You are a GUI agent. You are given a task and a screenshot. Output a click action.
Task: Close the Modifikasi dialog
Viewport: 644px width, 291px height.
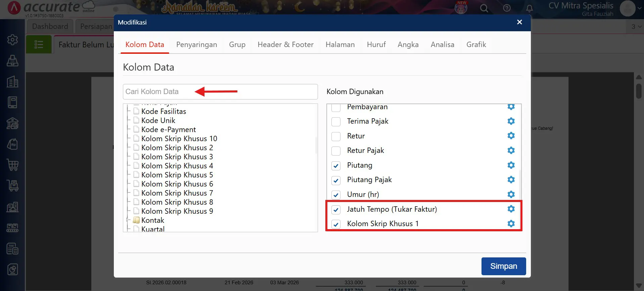pyautogui.click(x=519, y=22)
